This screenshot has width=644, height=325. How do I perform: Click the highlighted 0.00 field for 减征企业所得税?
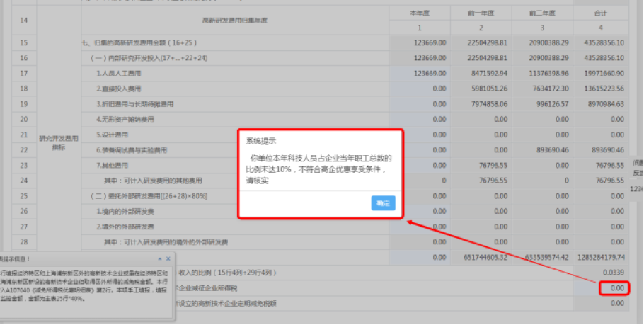click(614, 288)
